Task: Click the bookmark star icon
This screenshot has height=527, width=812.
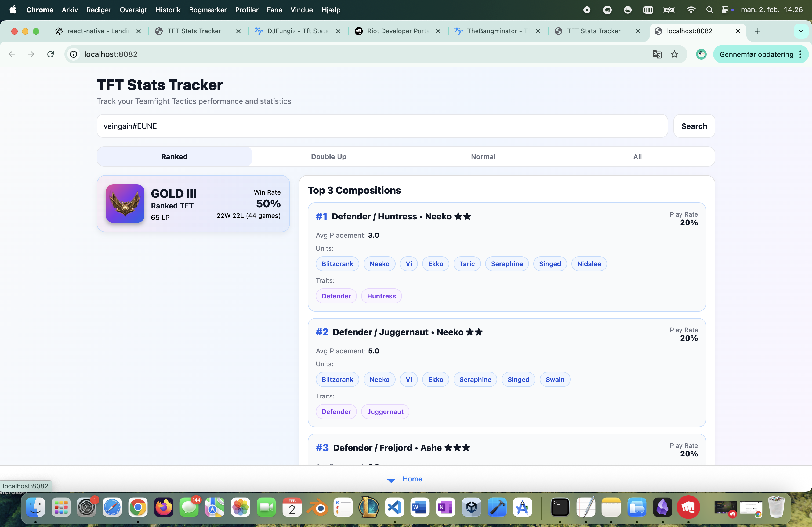Action: tap(674, 54)
